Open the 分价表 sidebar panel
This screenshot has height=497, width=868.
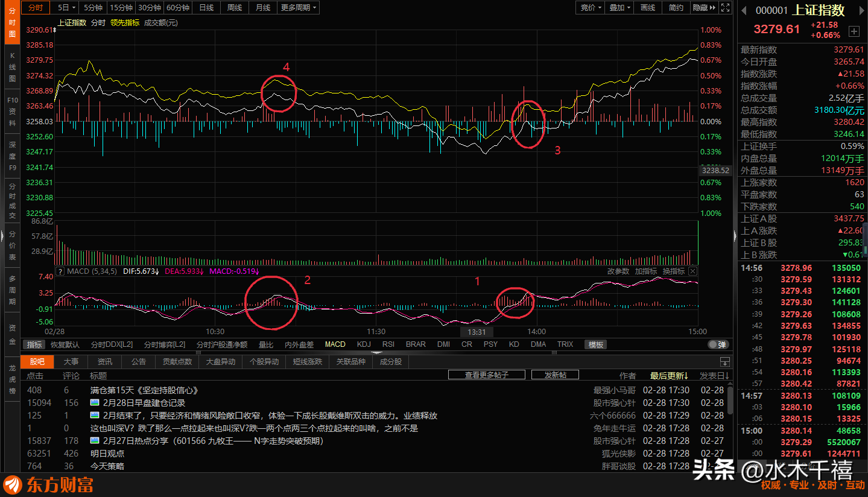12,245
